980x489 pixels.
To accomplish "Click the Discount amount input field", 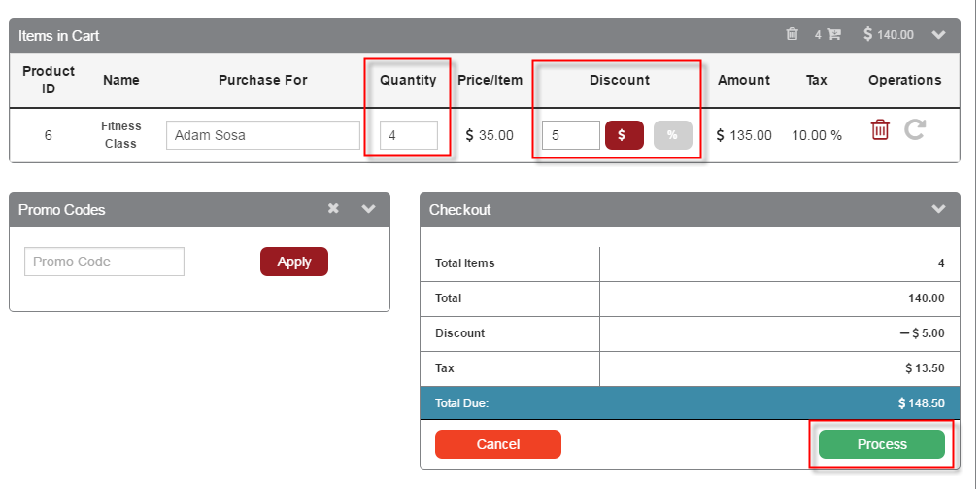I will (570, 135).
